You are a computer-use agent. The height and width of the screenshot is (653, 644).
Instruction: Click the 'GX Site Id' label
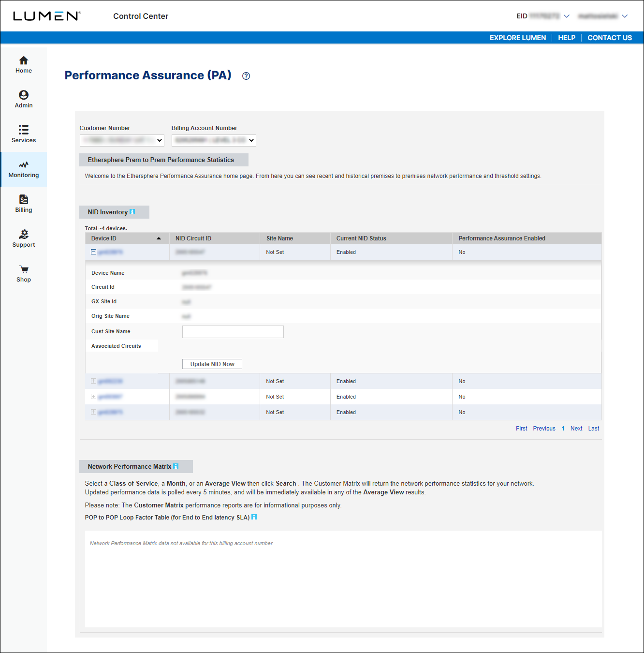point(104,301)
